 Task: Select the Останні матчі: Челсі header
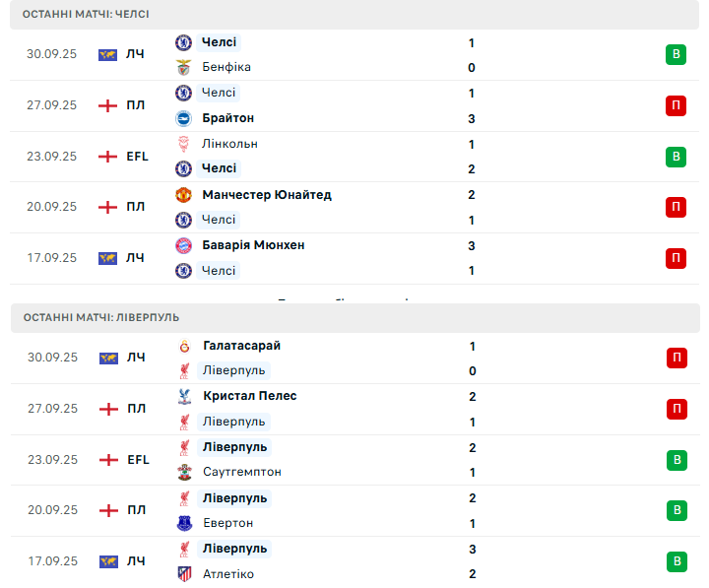pyautogui.click(x=80, y=15)
